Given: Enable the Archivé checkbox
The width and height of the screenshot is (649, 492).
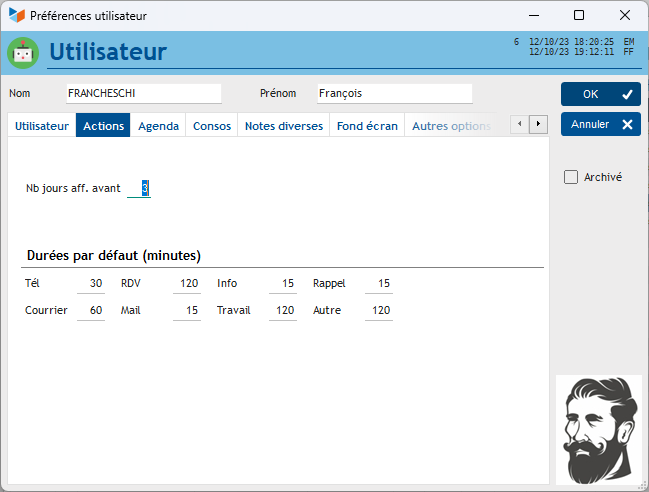Looking at the screenshot, I should [571, 177].
